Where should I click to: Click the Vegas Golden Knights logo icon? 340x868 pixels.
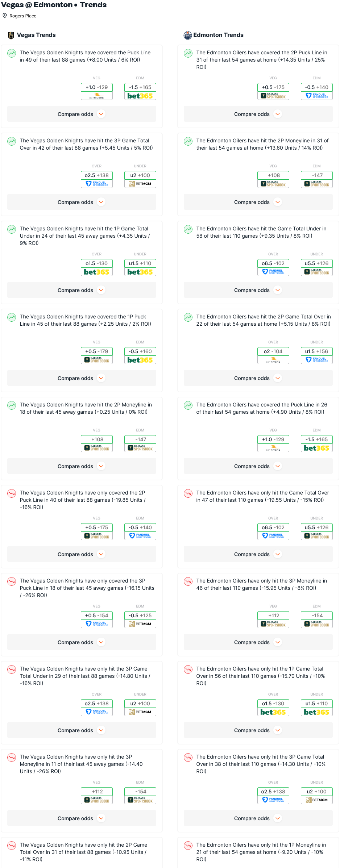pos(11,35)
